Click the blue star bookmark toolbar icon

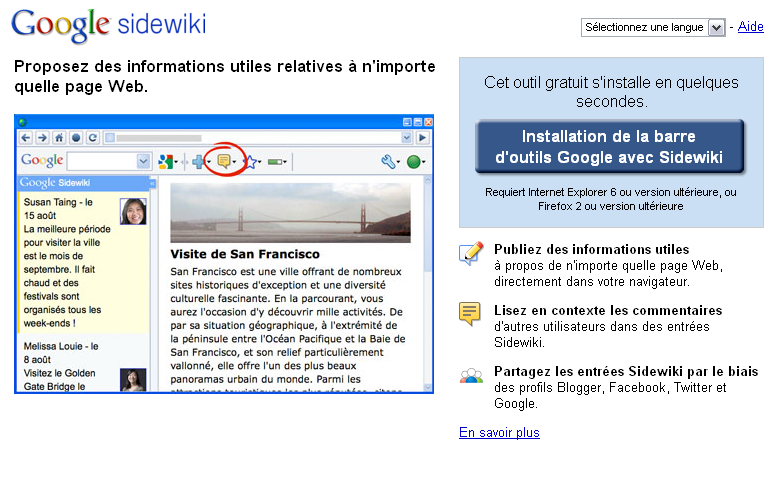pyautogui.click(x=251, y=161)
